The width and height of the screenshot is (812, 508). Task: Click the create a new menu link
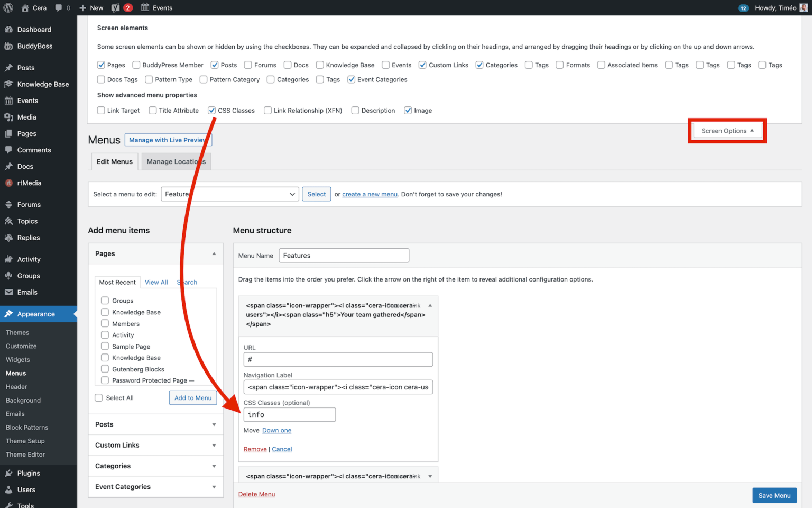tap(370, 194)
